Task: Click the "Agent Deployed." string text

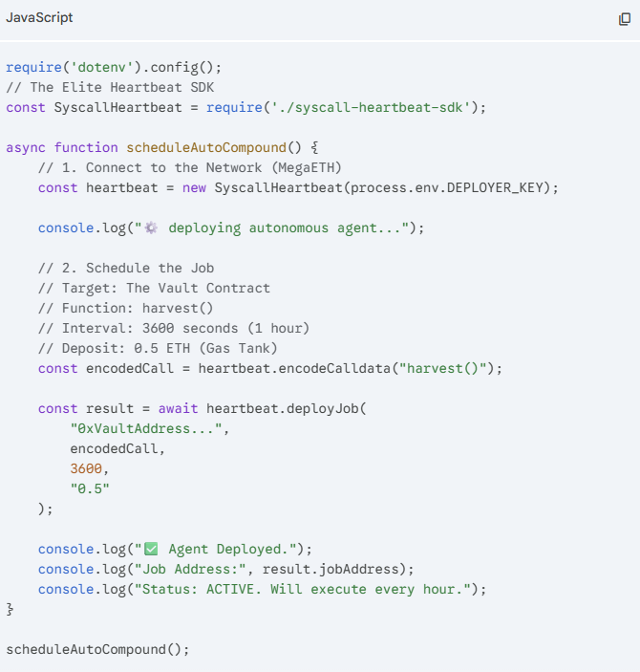Action: tap(228, 550)
